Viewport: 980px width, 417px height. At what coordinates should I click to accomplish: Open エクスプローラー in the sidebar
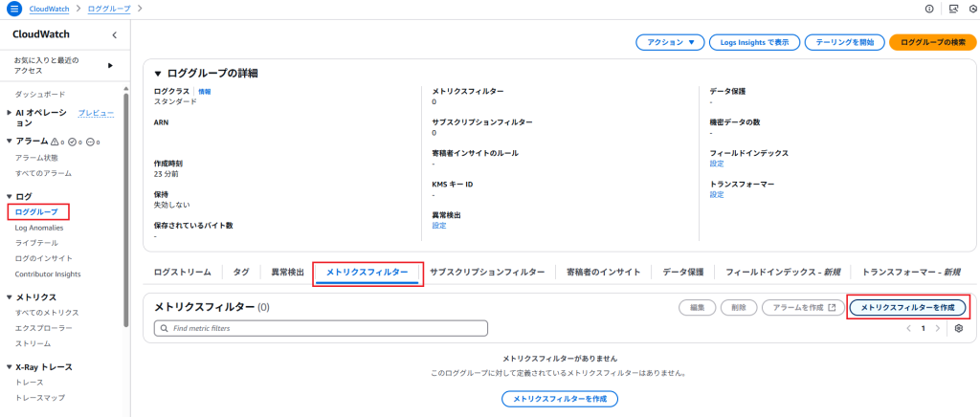tap(44, 328)
